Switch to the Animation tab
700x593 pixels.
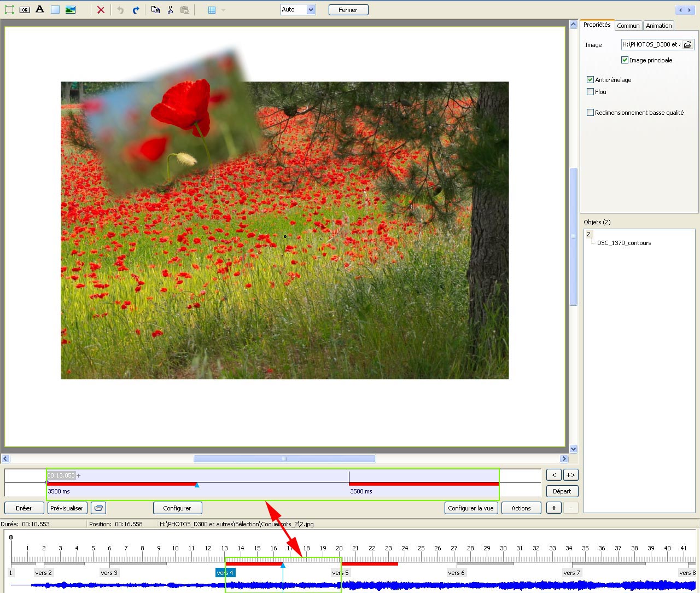click(x=659, y=26)
